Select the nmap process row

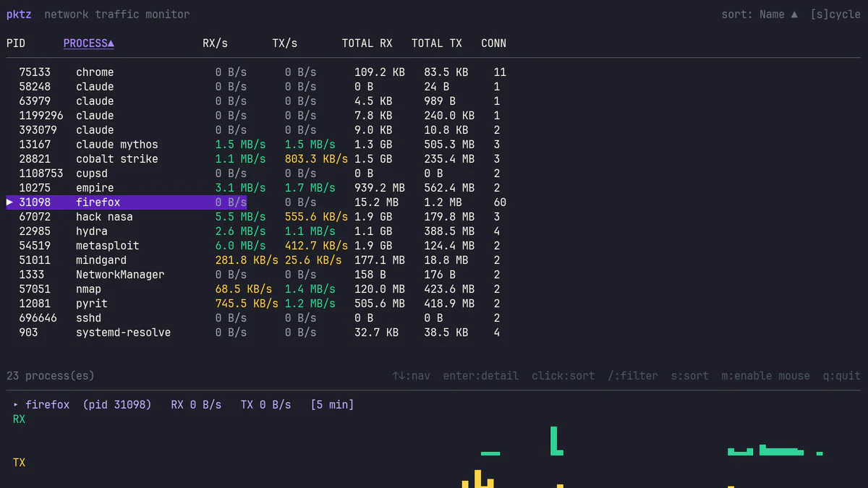(x=90, y=289)
